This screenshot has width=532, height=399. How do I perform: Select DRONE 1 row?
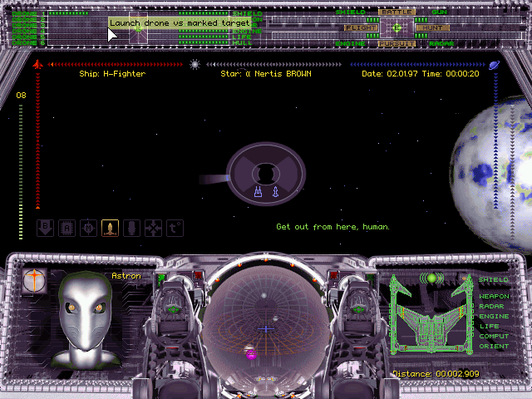(29, 13)
